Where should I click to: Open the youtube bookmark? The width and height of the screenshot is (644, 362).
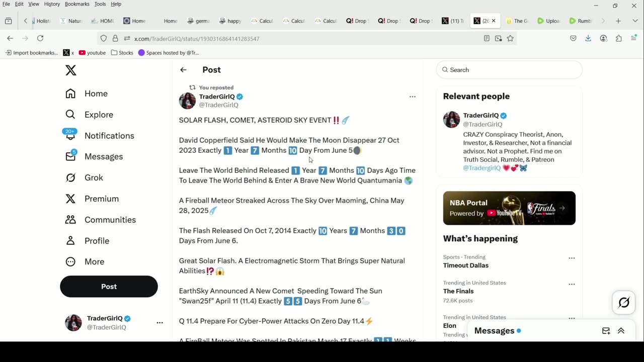click(92, 53)
